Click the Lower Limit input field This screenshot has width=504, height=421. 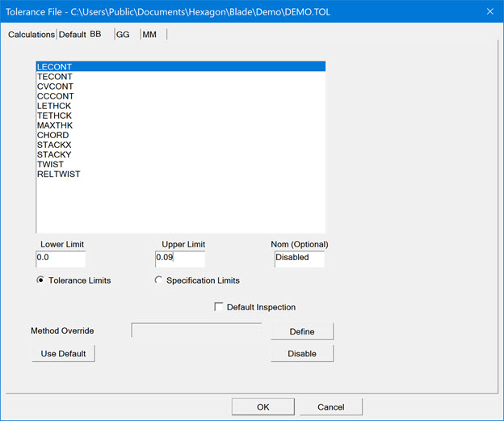[61, 259]
